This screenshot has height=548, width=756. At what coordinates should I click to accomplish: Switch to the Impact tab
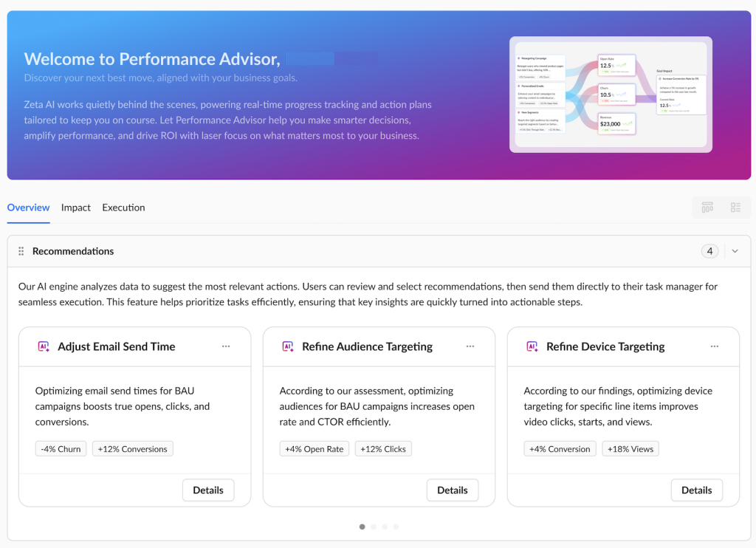click(76, 208)
